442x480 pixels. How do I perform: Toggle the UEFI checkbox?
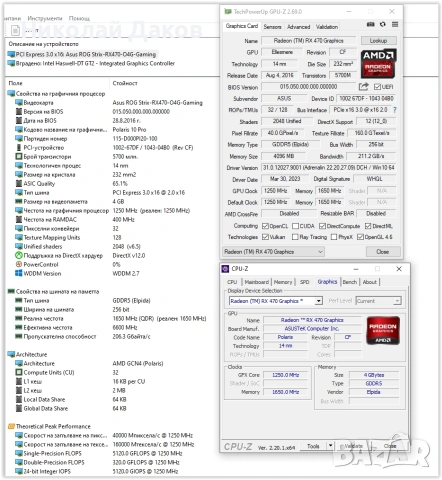(377, 87)
